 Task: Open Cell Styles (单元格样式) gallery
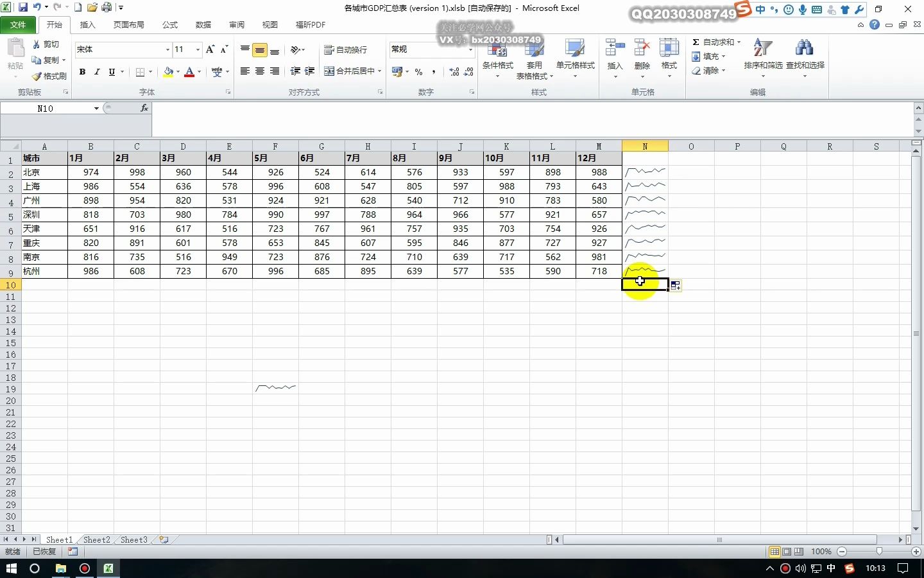[575, 58]
